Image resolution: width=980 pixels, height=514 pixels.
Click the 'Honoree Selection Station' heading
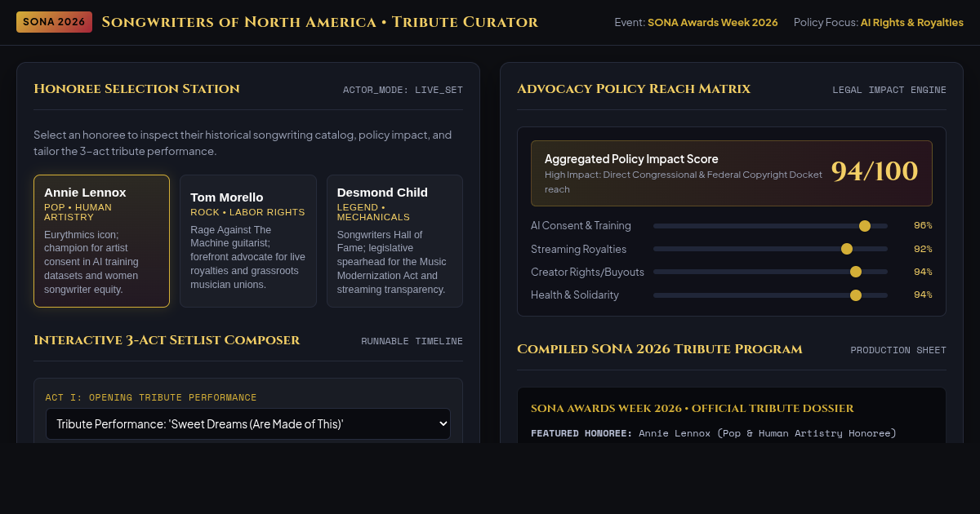coord(137,89)
